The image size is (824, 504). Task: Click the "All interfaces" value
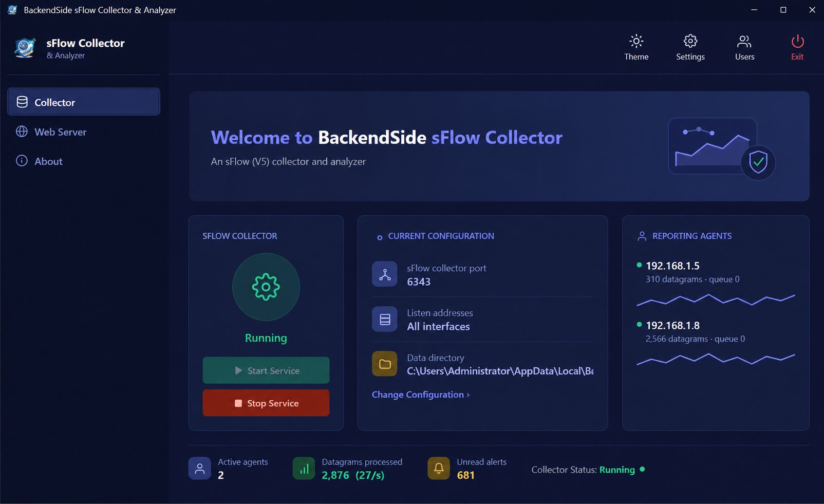click(x=438, y=326)
